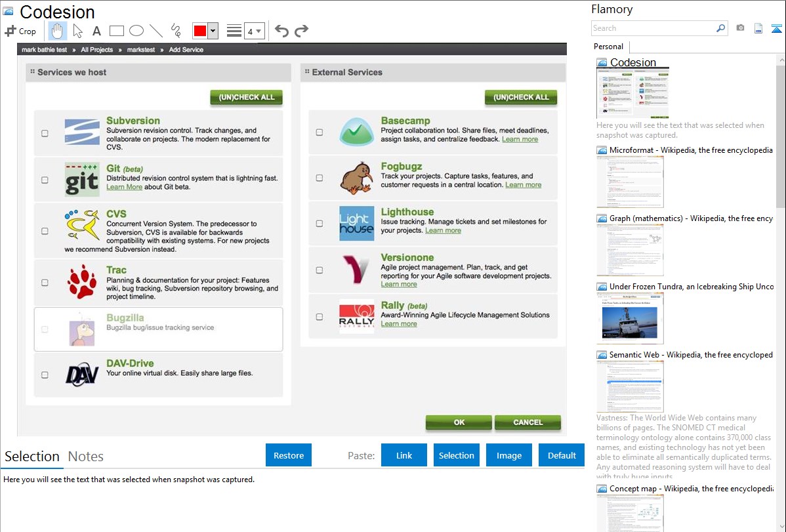Open the line thickness dropdown showing 4

[x=254, y=31]
